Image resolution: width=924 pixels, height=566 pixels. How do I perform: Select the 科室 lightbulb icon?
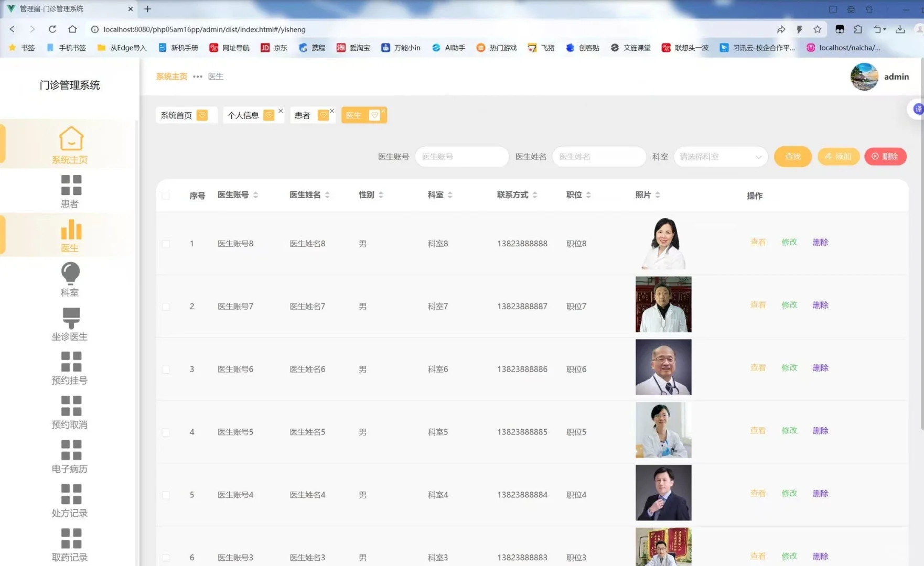tap(70, 273)
